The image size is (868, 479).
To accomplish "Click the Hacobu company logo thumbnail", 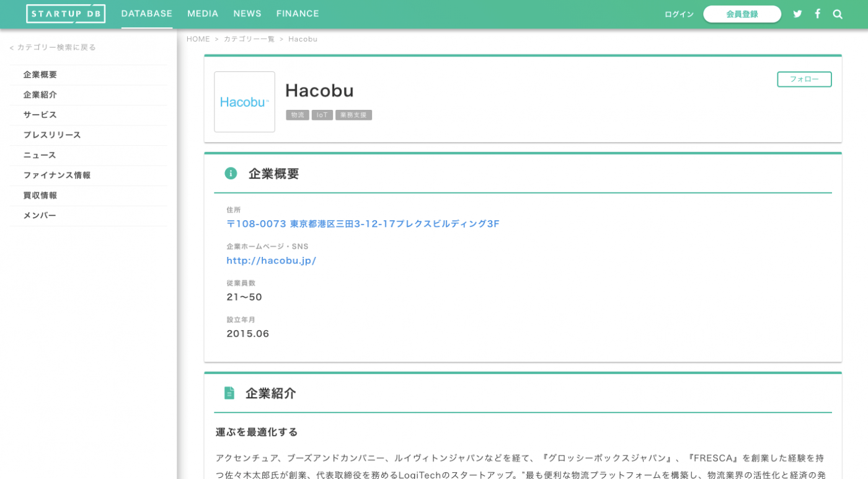I will (244, 102).
